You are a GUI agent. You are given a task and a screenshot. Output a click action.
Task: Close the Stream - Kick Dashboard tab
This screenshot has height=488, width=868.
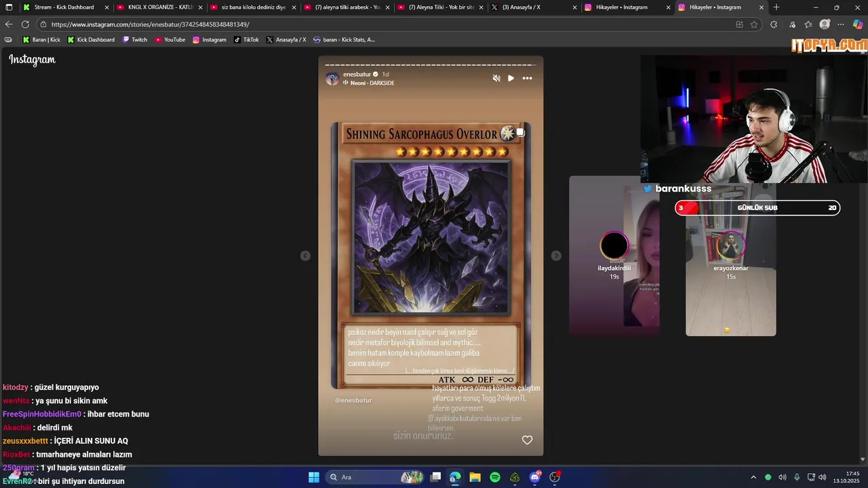click(x=106, y=7)
